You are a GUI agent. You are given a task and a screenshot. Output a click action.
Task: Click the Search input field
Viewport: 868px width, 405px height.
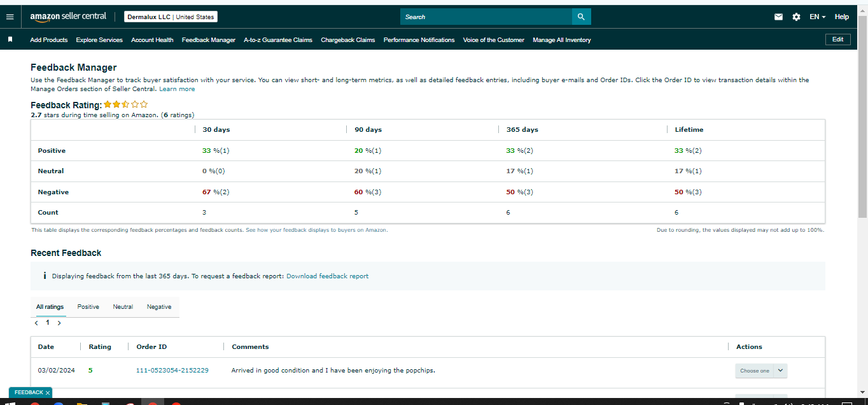click(x=486, y=17)
